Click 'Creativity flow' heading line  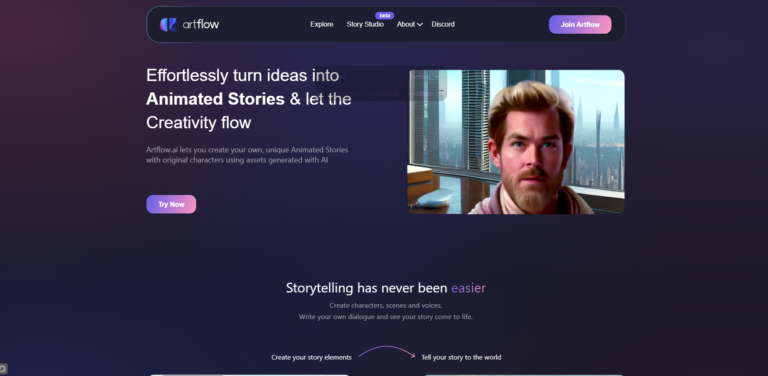(198, 122)
